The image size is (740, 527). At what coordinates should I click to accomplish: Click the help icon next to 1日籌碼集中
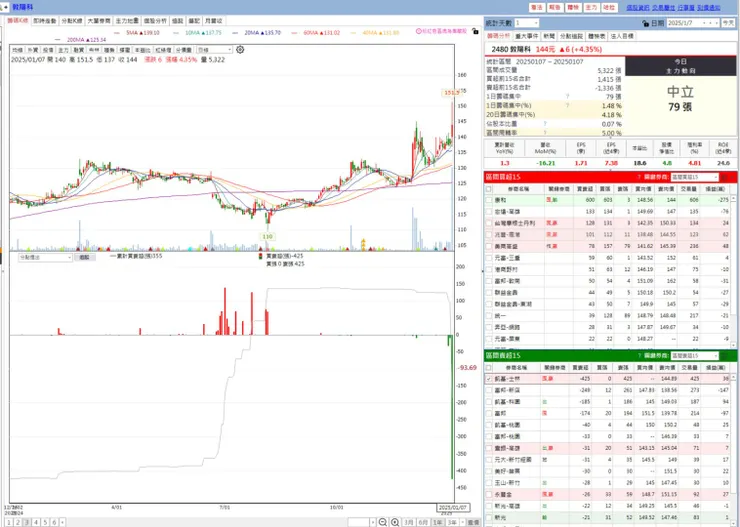[567, 97]
